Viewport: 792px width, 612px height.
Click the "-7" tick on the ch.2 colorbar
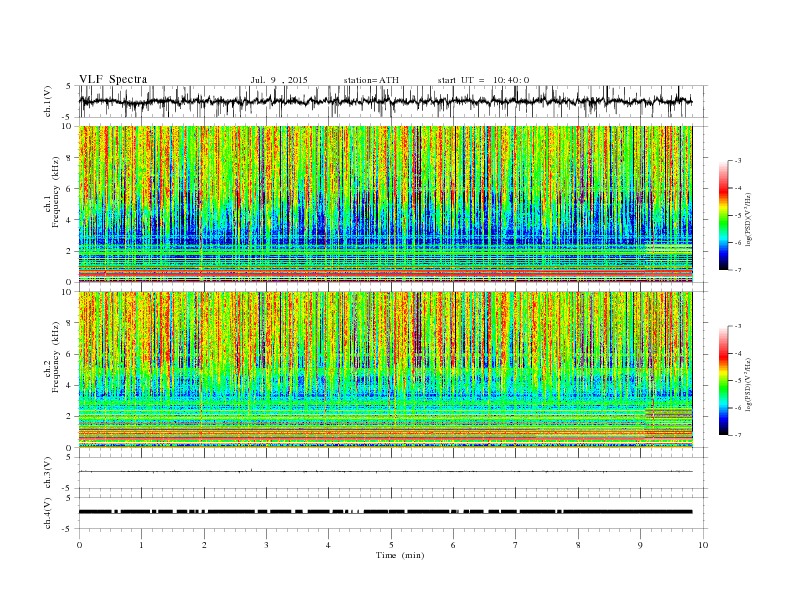point(738,435)
